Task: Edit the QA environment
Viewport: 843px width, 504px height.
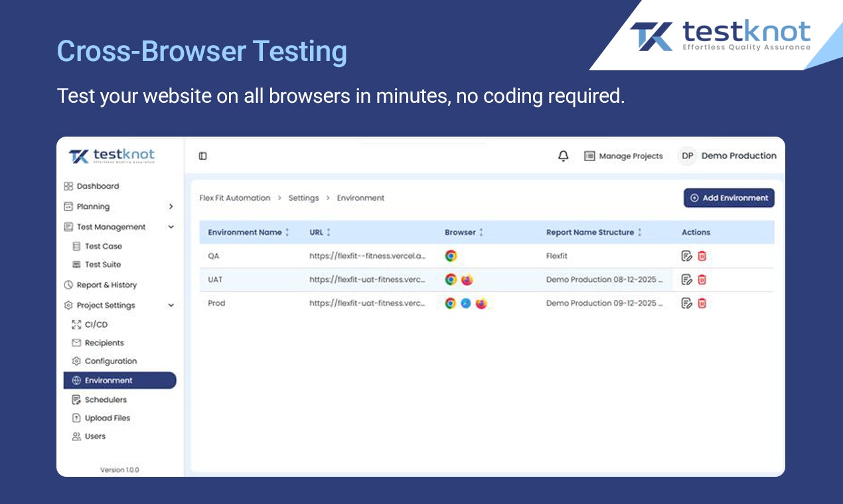Action: 687,256
